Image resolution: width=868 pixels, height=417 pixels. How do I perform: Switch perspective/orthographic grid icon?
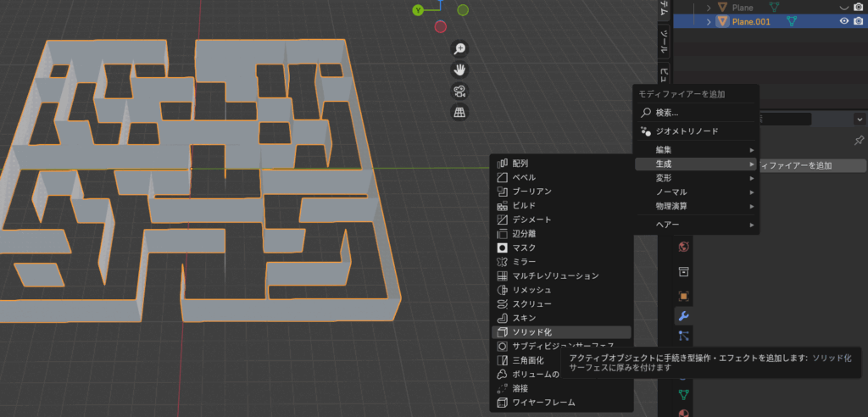(x=459, y=113)
